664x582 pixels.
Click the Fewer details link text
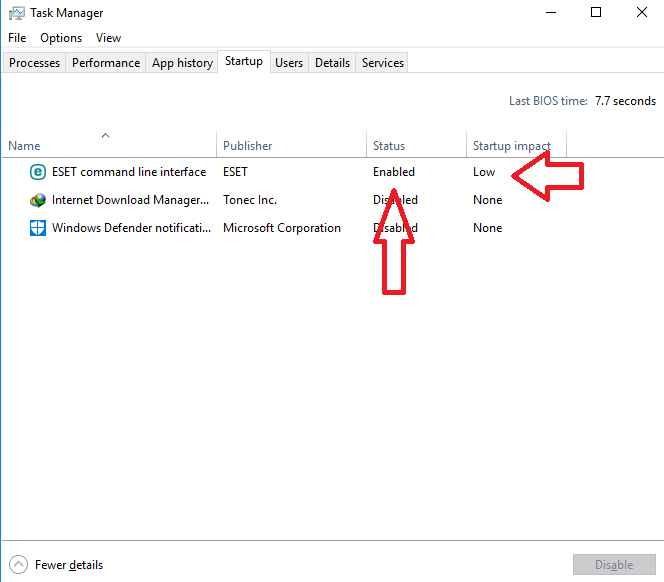(69, 565)
